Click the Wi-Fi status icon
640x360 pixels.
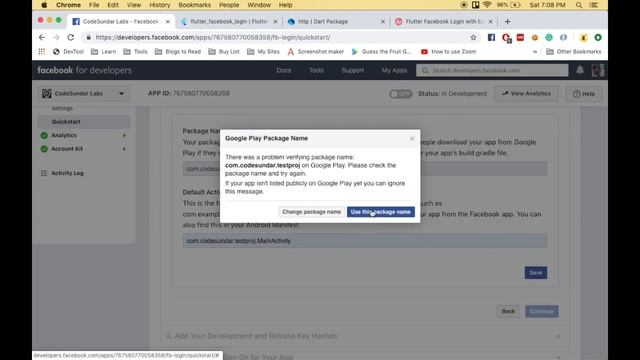click(487, 5)
